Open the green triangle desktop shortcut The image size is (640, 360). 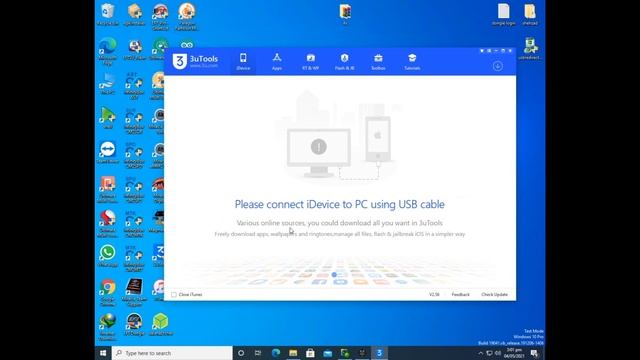(x=108, y=118)
